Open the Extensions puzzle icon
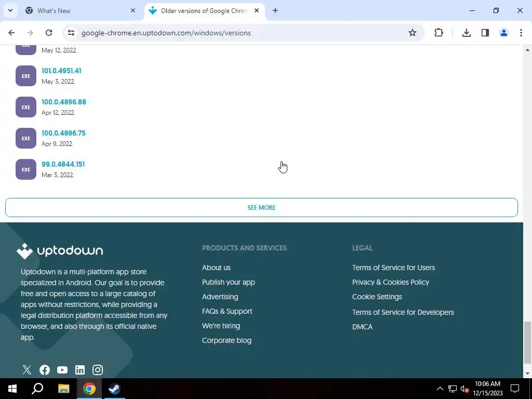Viewport: 532px width, 399px height. (x=438, y=33)
